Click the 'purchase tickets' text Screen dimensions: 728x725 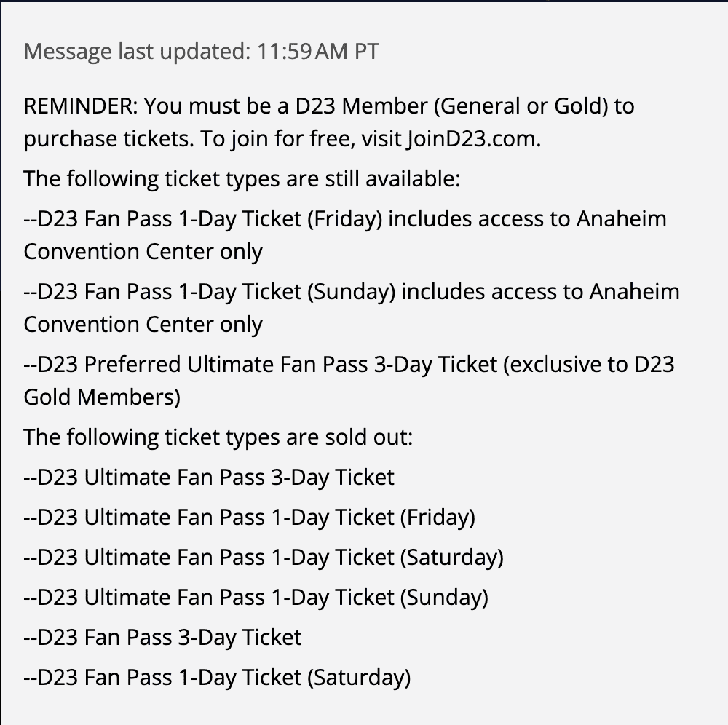coord(108,139)
